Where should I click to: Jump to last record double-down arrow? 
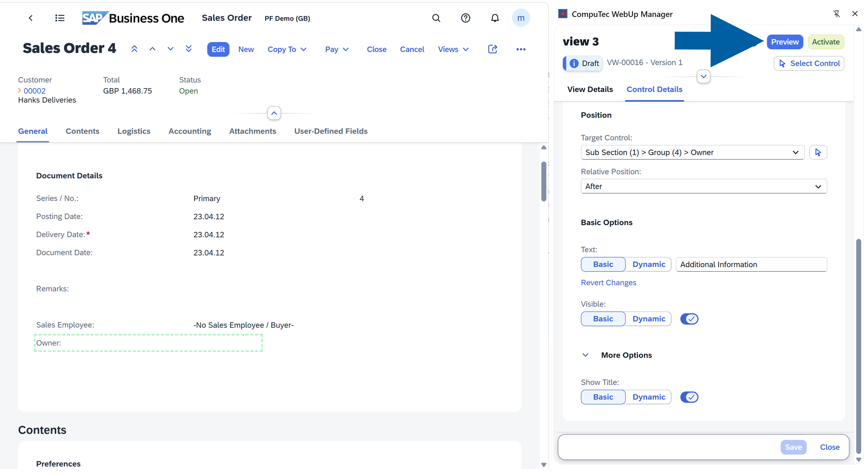click(x=189, y=49)
